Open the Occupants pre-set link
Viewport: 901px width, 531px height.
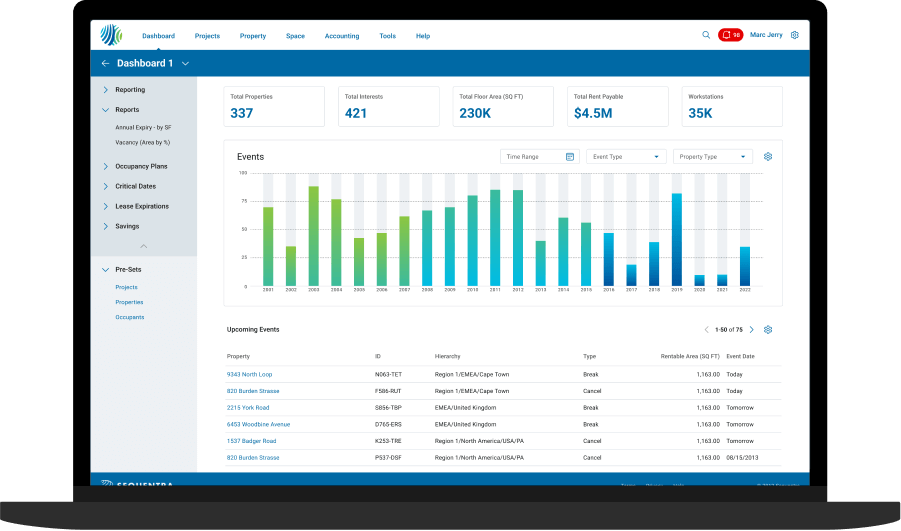(x=130, y=317)
